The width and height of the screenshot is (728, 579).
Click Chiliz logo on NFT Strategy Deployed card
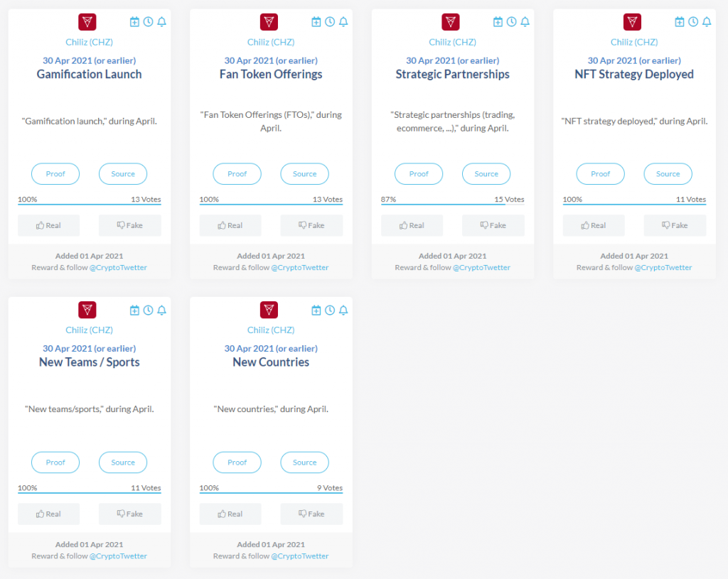click(x=632, y=22)
